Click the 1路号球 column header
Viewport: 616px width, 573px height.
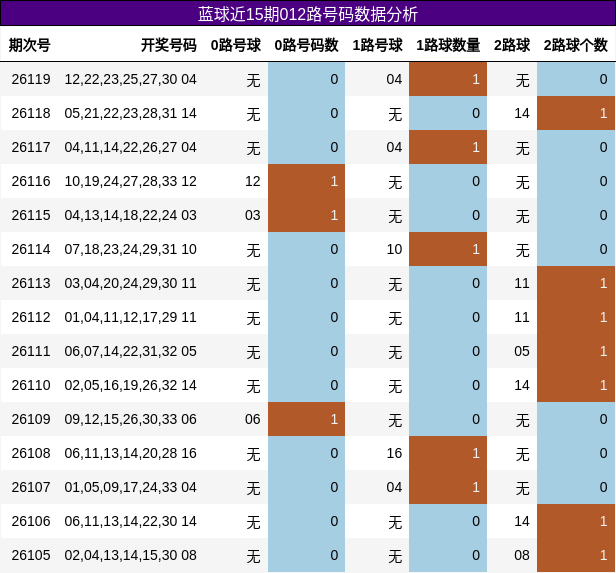(377, 45)
